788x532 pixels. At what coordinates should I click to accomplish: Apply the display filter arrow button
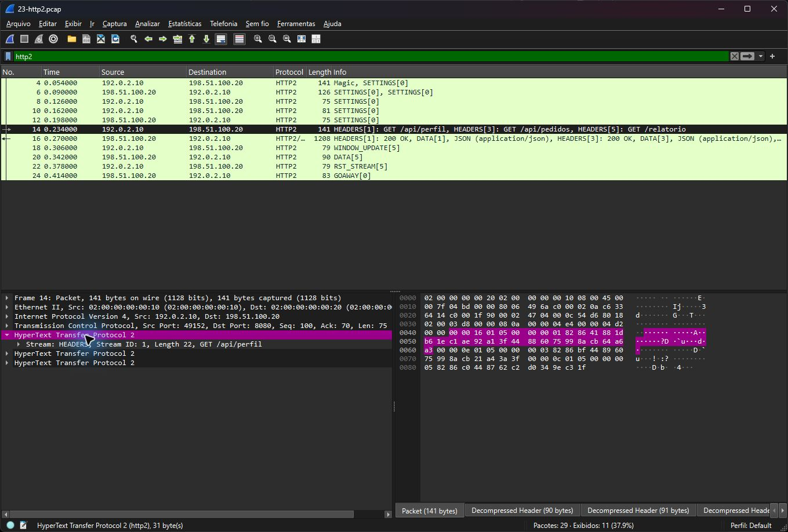747,56
